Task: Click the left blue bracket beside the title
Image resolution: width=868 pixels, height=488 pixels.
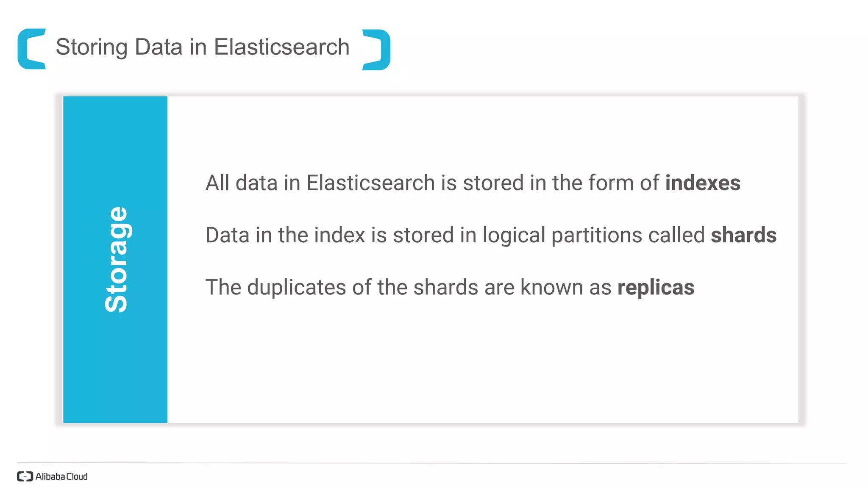Action: (32, 49)
